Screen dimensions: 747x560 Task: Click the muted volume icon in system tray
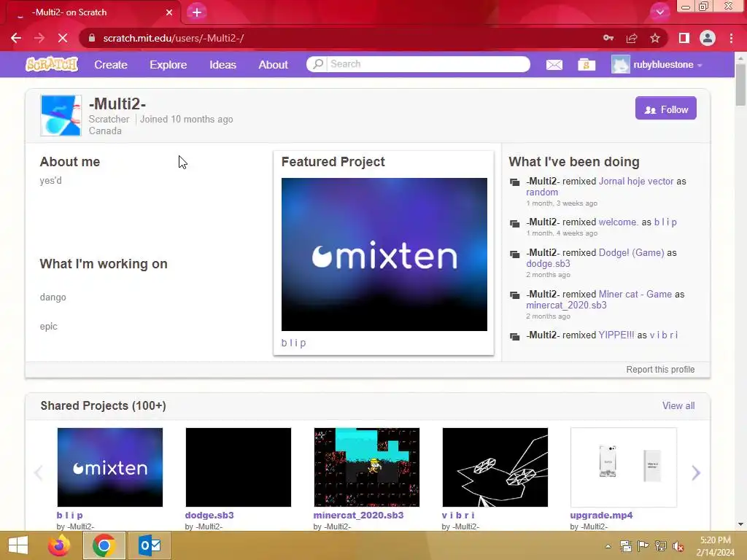(x=678, y=546)
